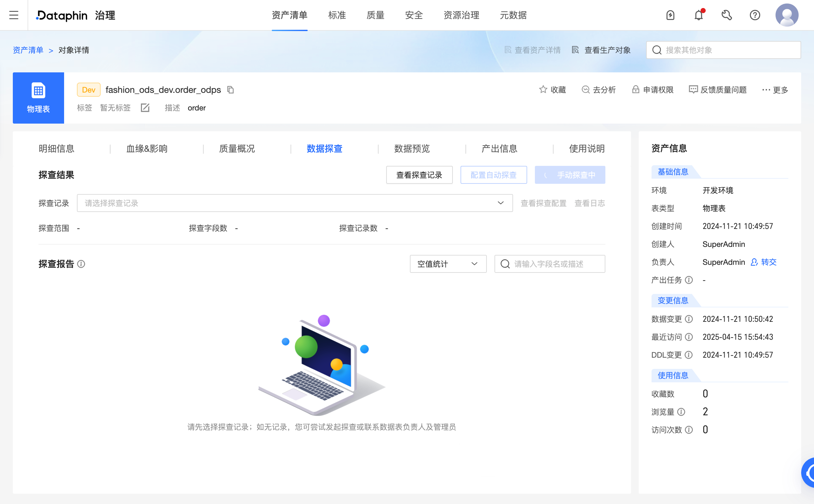This screenshot has height=504, width=814.
Task: Open analysis via the 去分析 icon
Action: click(x=599, y=90)
